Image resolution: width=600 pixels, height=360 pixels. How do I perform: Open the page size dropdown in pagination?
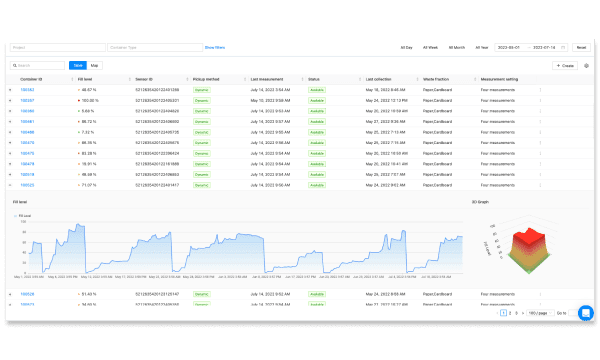tap(540, 313)
